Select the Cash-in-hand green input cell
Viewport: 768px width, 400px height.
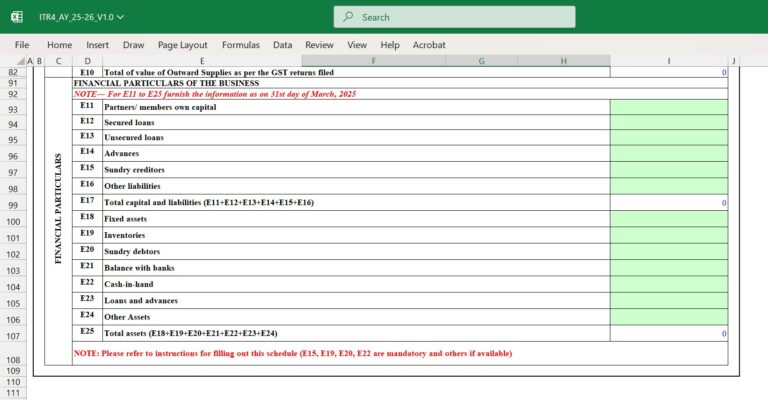(668, 284)
